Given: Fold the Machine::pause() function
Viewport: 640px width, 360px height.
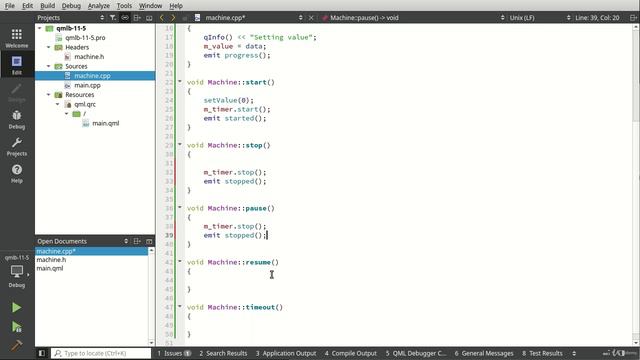Looking at the screenshot, I should [180, 207].
